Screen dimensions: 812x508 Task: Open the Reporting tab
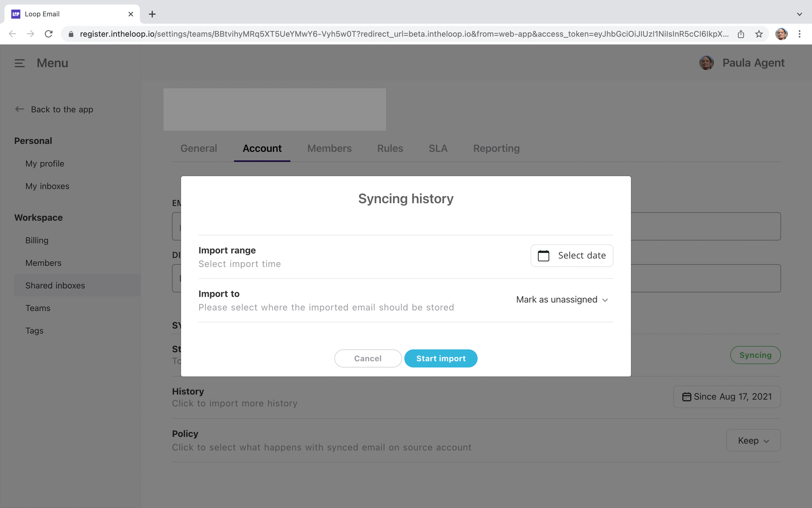coord(496,149)
